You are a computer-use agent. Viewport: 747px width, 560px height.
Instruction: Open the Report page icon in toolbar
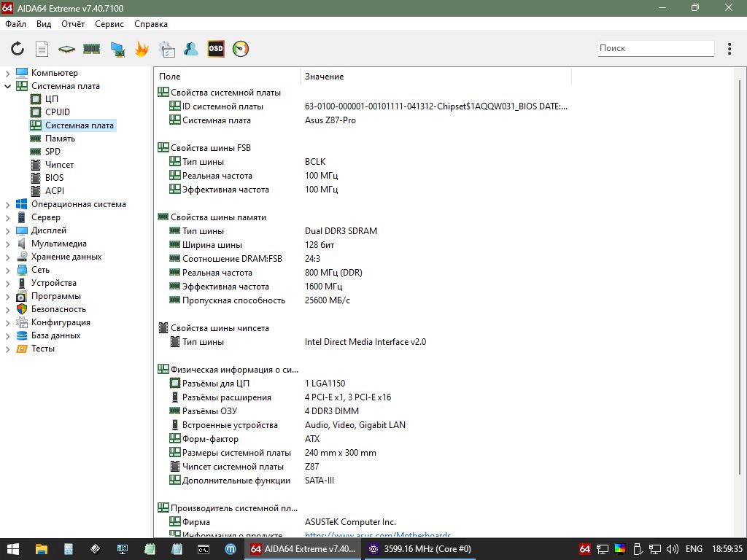(x=42, y=49)
